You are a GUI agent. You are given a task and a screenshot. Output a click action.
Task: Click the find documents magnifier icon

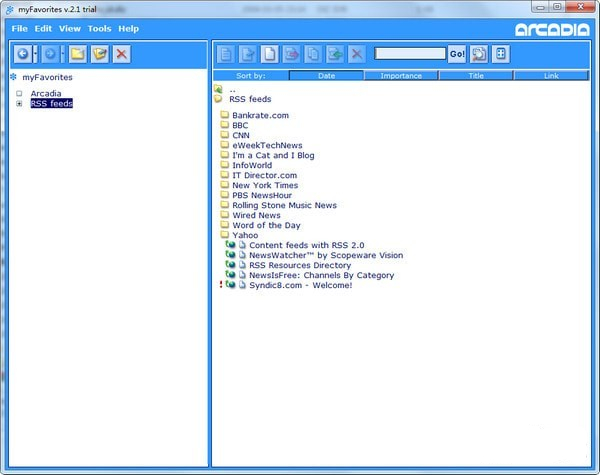(479, 54)
